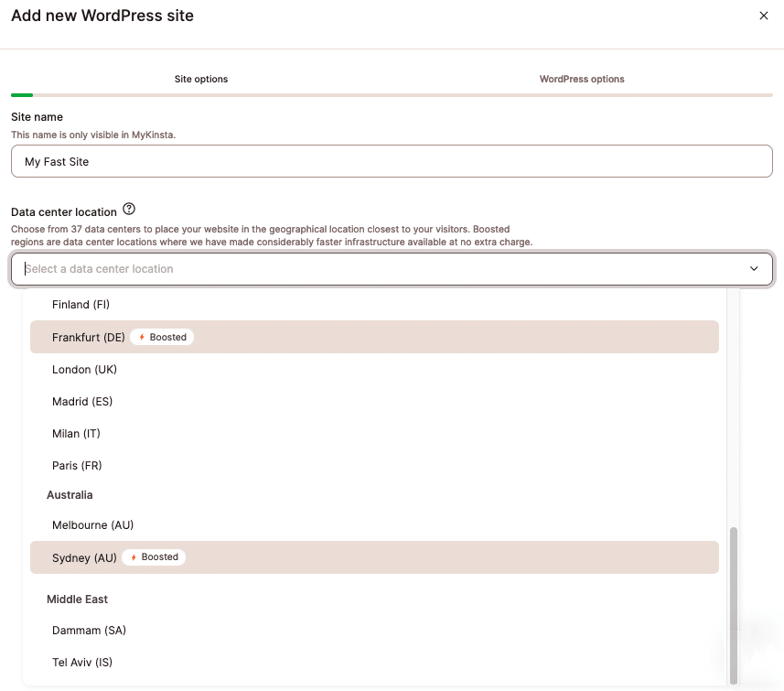
Task: Select Frankfurt (DE) data center
Action: pyautogui.click(x=88, y=338)
